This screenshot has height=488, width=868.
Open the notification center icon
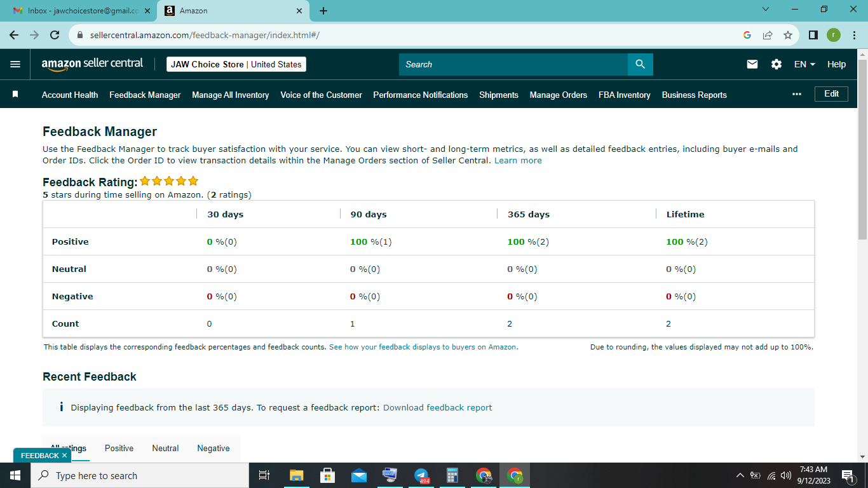click(x=848, y=475)
